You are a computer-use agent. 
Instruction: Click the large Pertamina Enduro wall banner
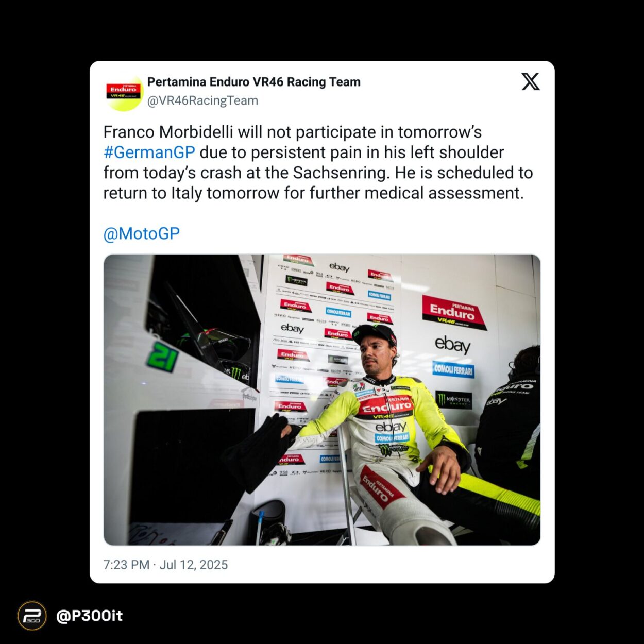pos(453,312)
